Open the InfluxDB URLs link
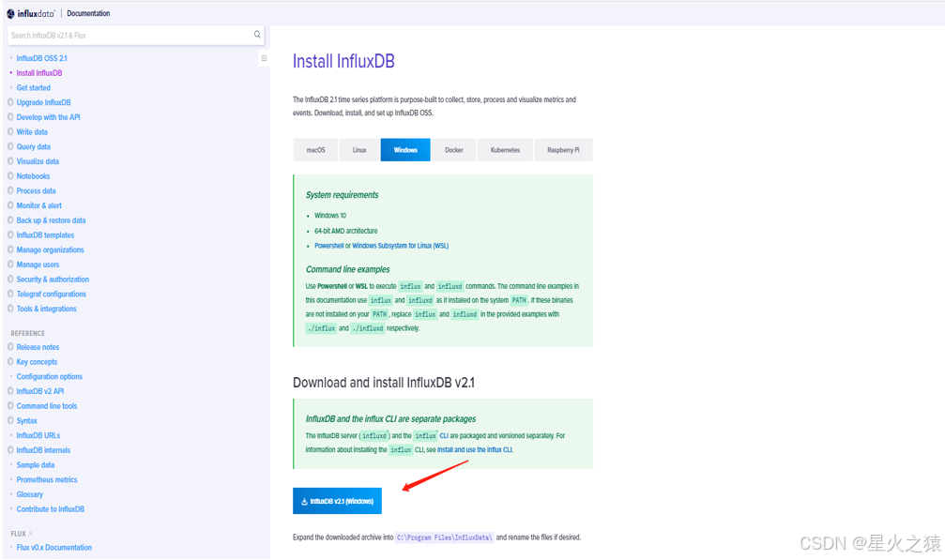This screenshot has width=945, height=560. 38,435
